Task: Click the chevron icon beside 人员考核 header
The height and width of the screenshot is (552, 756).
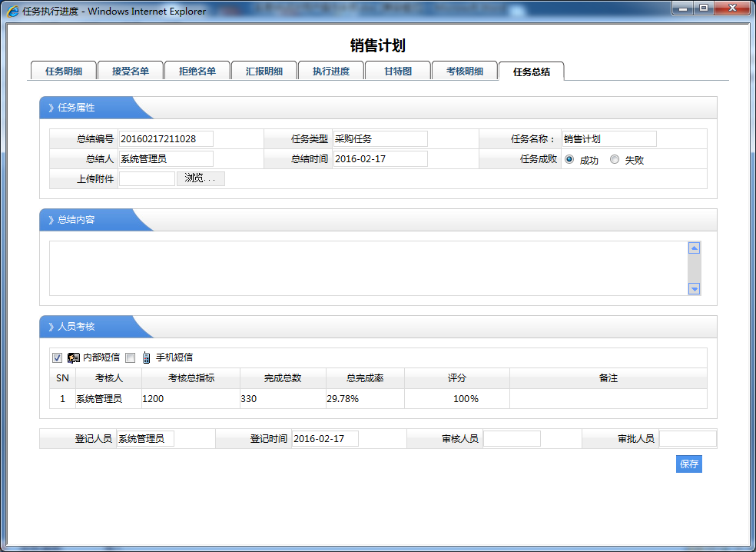Action: point(51,327)
